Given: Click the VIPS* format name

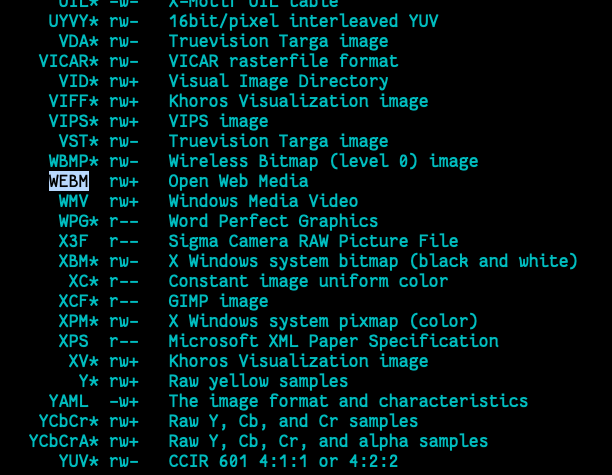Looking at the screenshot, I should [x=74, y=121].
